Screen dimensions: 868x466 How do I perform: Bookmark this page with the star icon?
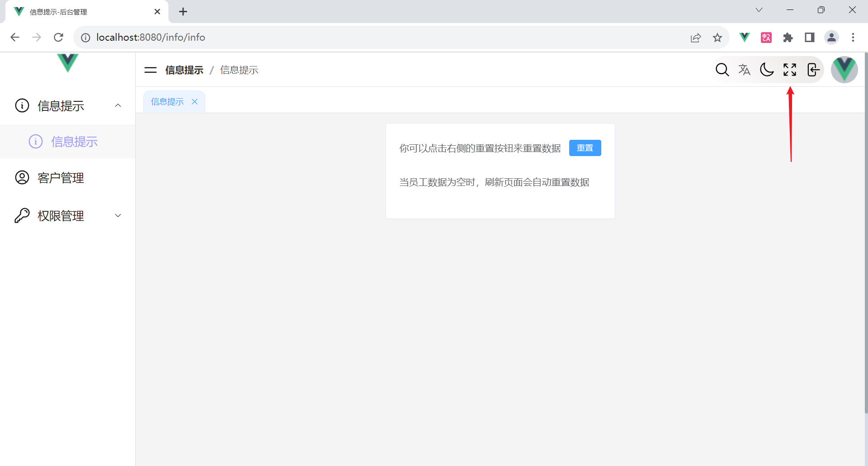[717, 38]
